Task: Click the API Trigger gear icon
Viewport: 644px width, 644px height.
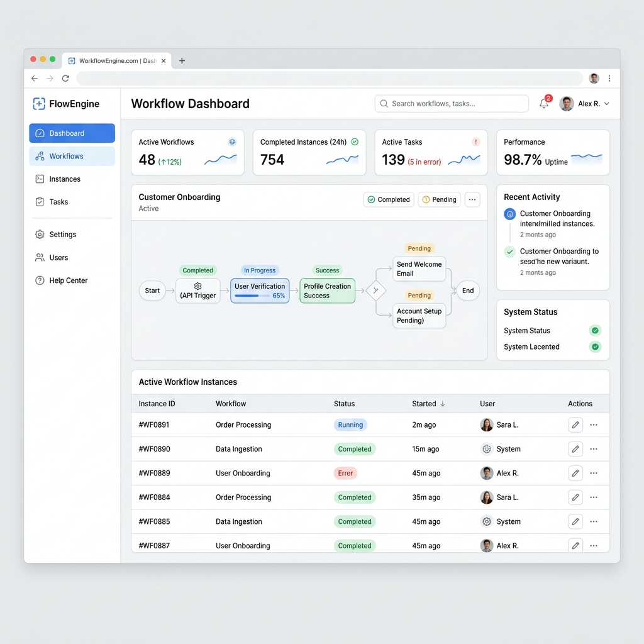Action: (197, 286)
